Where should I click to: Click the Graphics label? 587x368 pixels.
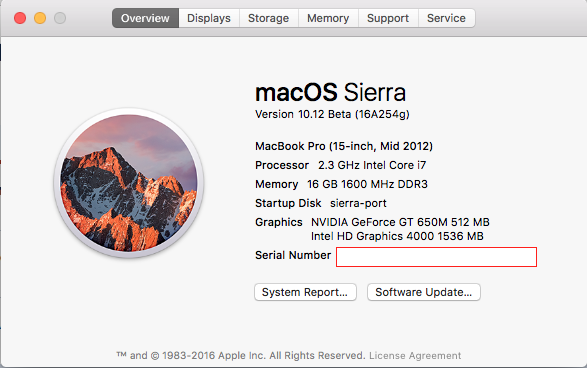coord(279,222)
